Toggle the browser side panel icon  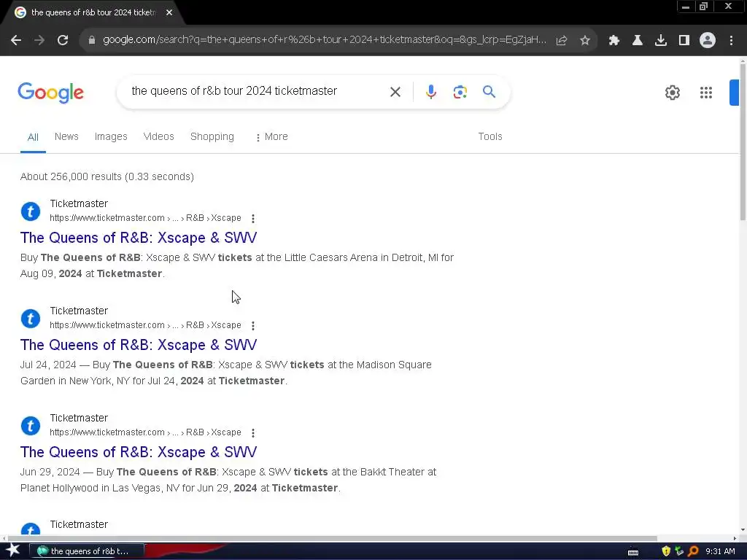[x=684, y=41]
